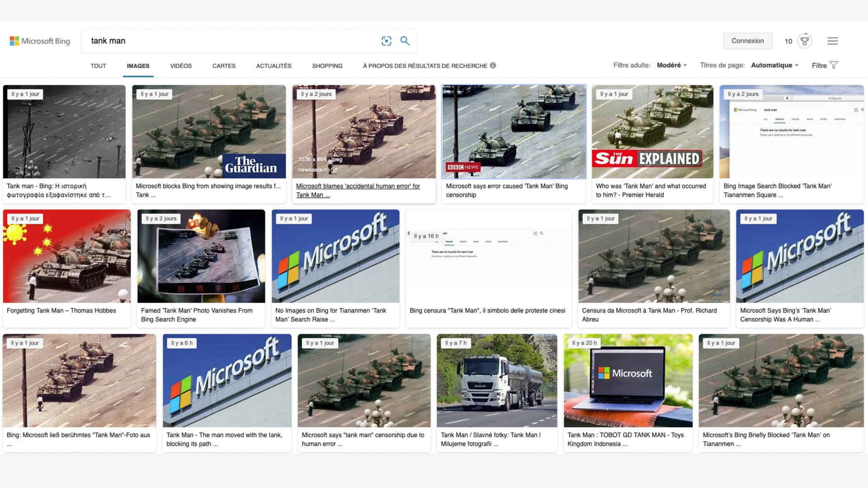The width and height of the screenshot is (868, 488).
Task: Switch to the TOUT tab
Action: [98, 66]
